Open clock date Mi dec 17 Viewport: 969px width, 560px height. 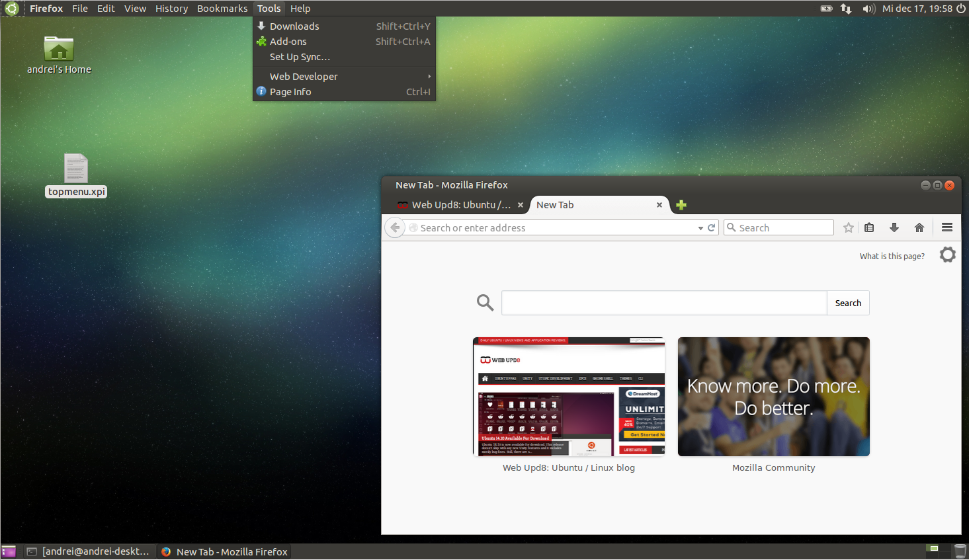click(917, 9)
